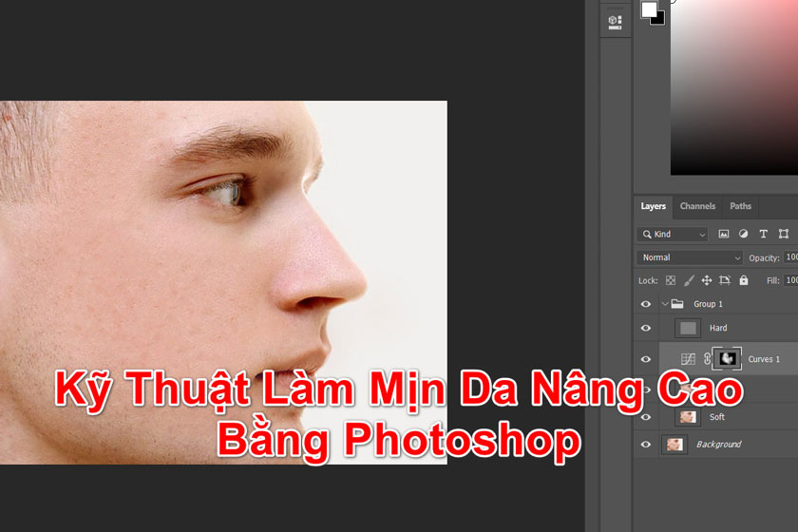Click Curves 1 mask link icon
This screenshot has height=532, width=798.
point(707,359)
